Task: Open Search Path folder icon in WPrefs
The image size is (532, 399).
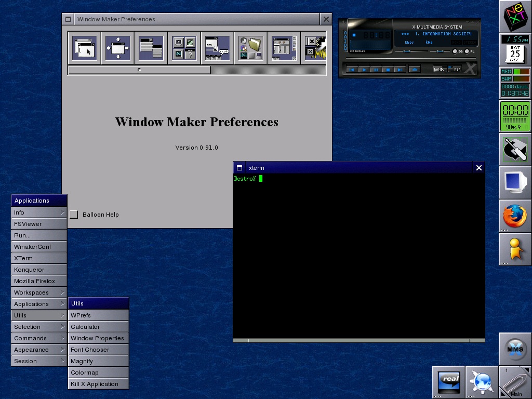Action: (x=251, y=48)
